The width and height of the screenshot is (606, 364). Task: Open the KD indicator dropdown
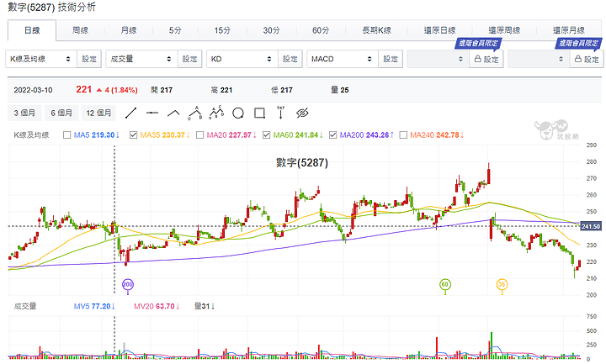pyautogui.click(x=242, y=59)
